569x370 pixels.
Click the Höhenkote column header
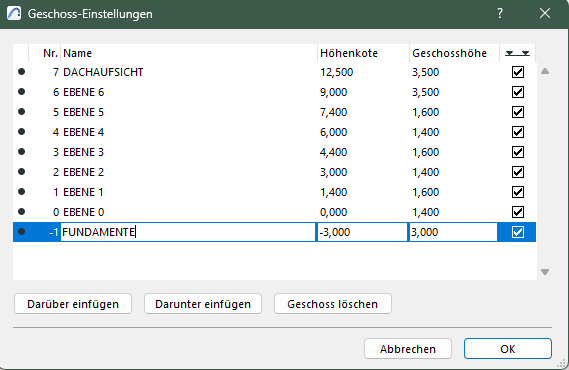[349, 53]
